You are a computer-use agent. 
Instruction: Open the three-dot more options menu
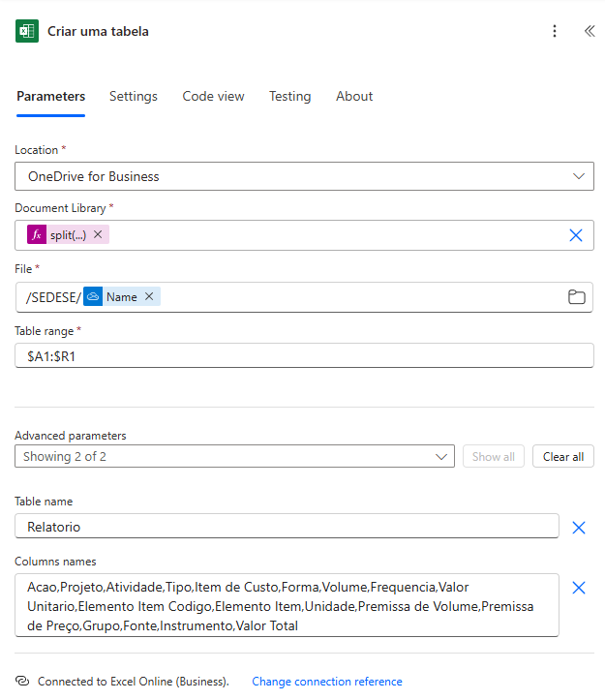point(555,31)
